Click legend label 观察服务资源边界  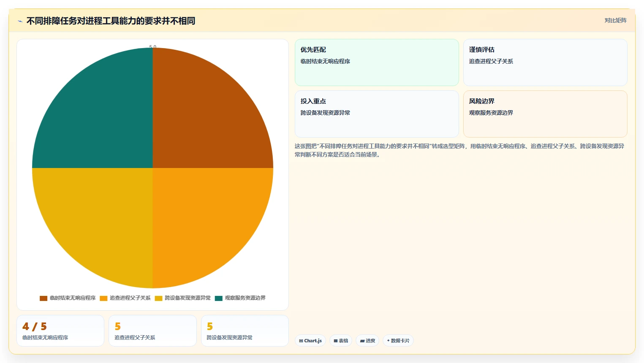coord(245,298)
